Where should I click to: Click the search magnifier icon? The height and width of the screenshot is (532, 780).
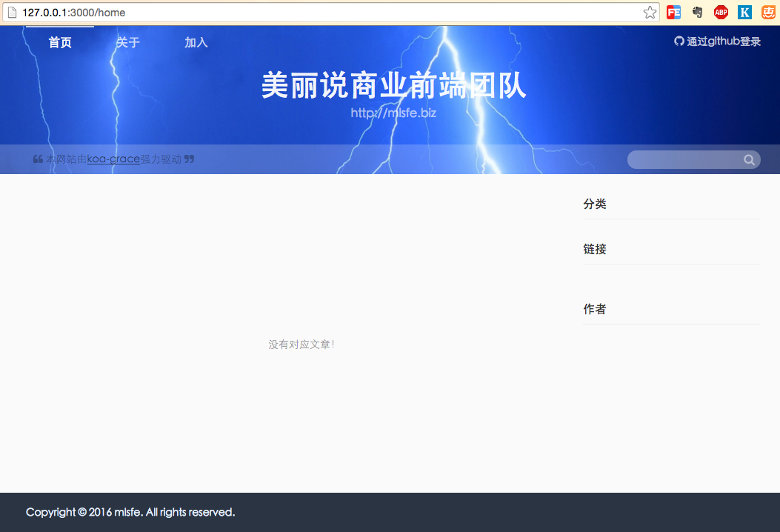tap(749, 160)
